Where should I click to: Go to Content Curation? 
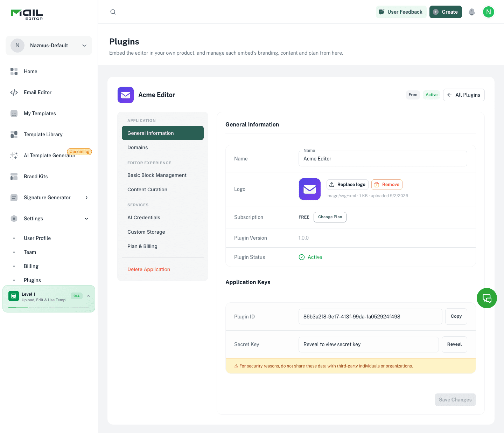pos(163,190)
